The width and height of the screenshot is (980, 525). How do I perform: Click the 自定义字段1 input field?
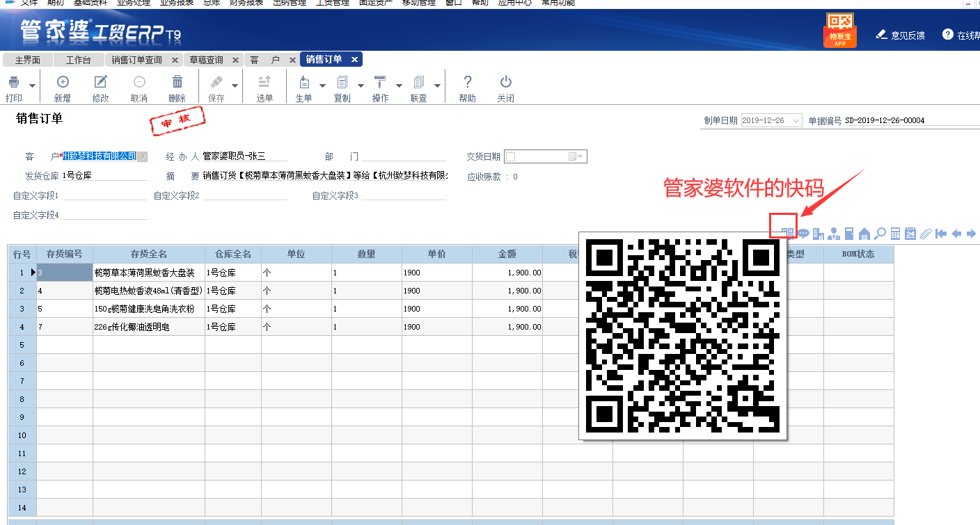coord(104,195)
